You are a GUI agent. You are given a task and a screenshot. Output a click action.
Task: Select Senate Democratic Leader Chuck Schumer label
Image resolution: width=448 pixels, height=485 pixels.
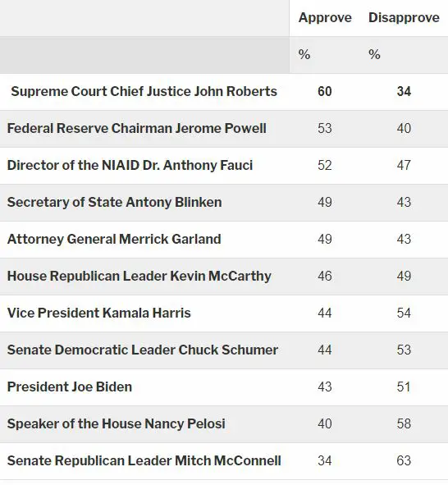click(x=143, y=350)
